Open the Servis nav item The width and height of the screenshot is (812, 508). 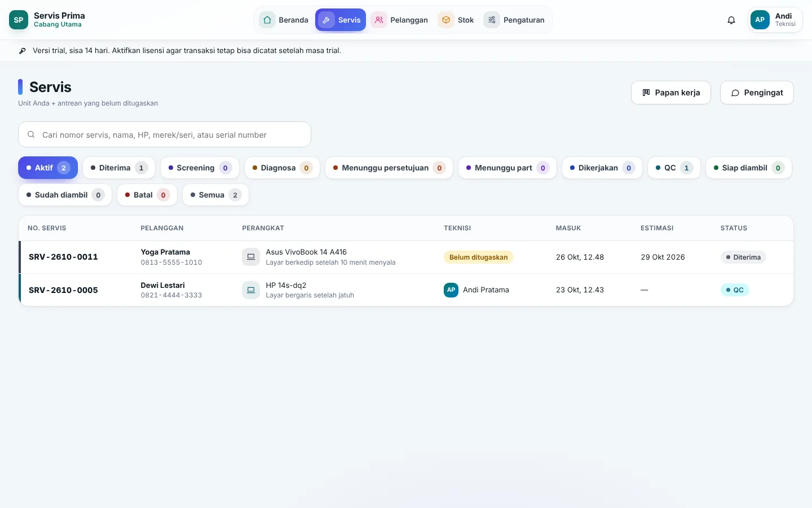341,20
